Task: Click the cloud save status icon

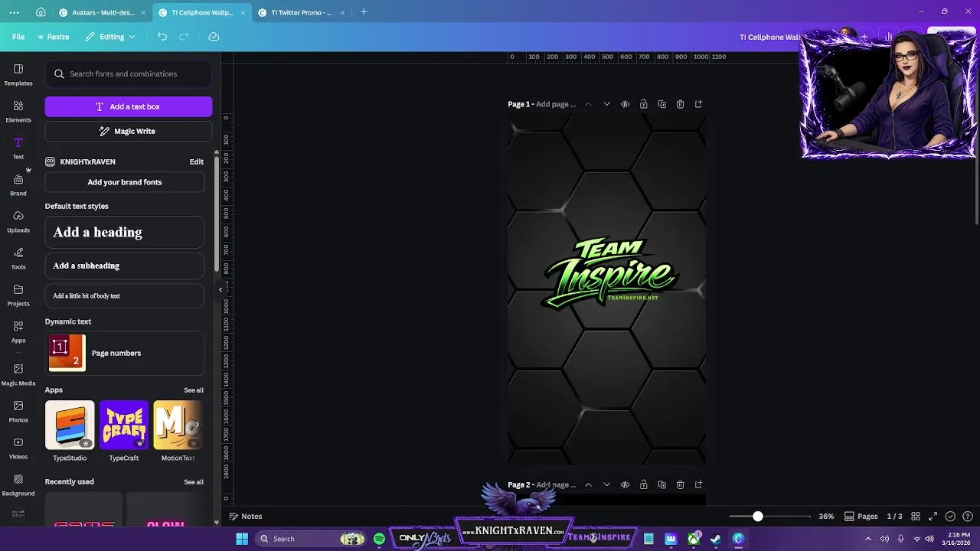Action: (x=214, y=37)
